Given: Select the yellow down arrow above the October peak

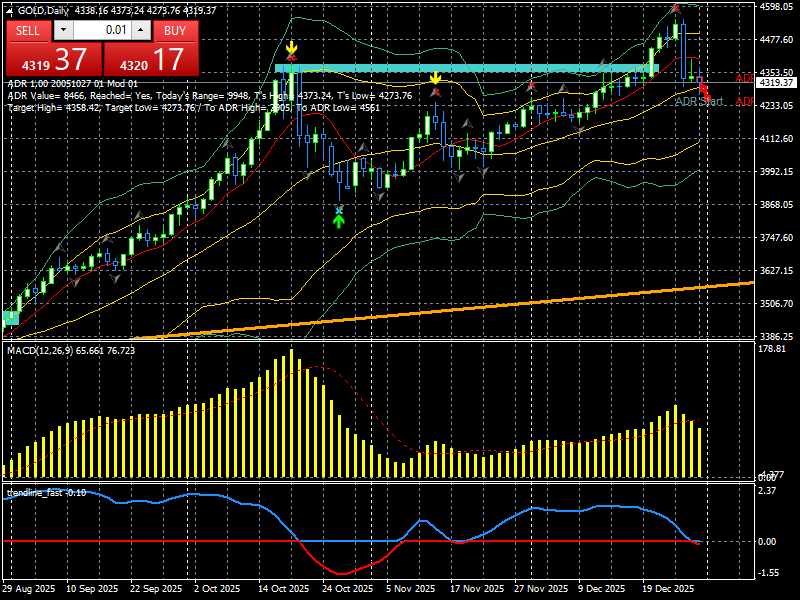Looking at the screenshot, I should [x=291, y=47].
